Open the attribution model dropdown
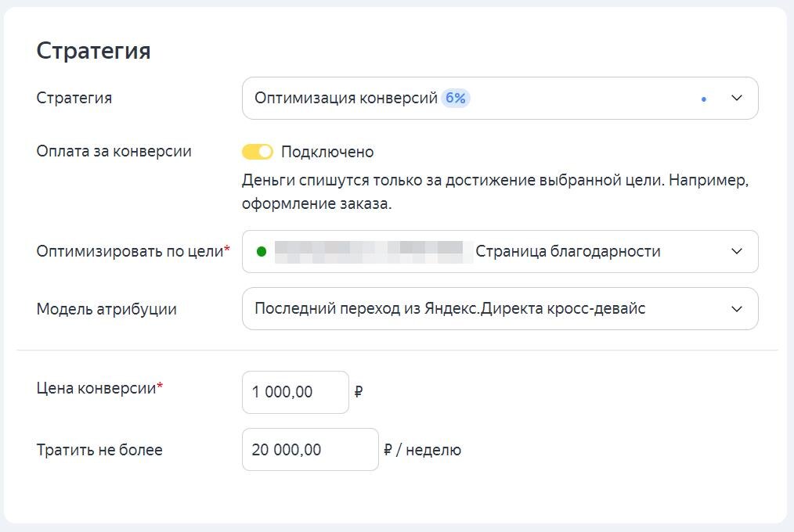Screen dimensions: 794x532 coord(501,308)
